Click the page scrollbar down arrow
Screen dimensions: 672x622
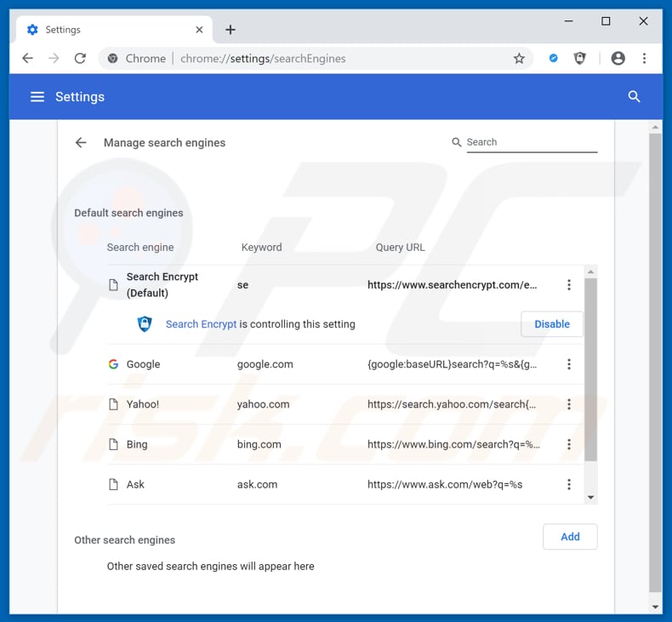[x=655, y=607]
